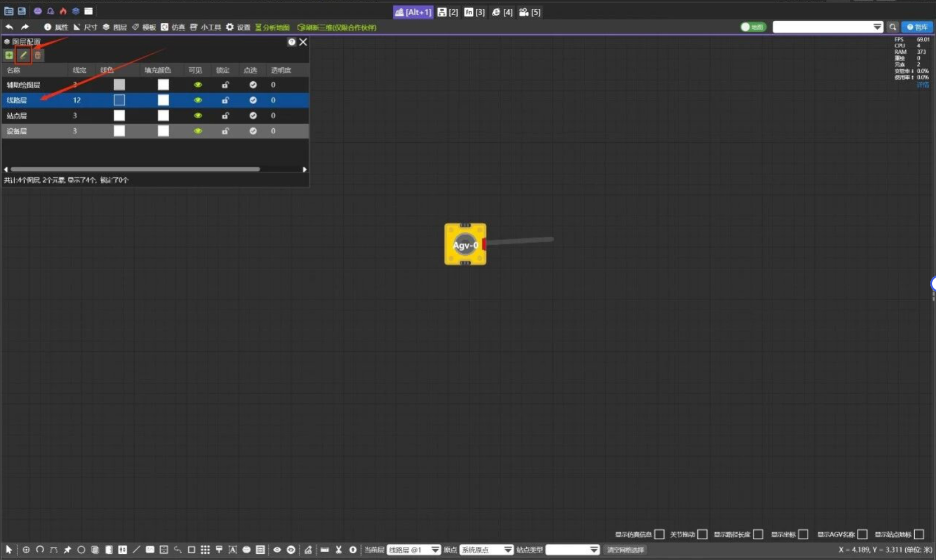Check the 显示坐标 checkbox
The height and width of the screenshot is (560, 936).
(x=803, y=534)
